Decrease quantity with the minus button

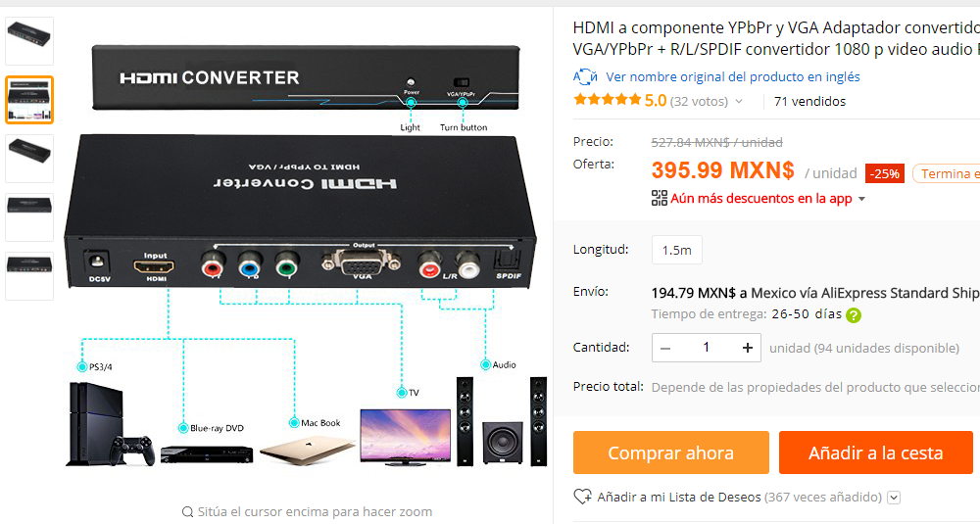pos(665,348)
